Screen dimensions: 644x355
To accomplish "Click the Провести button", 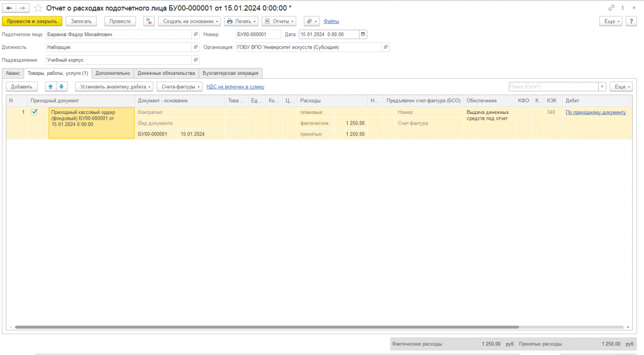I will pos(120,21).
